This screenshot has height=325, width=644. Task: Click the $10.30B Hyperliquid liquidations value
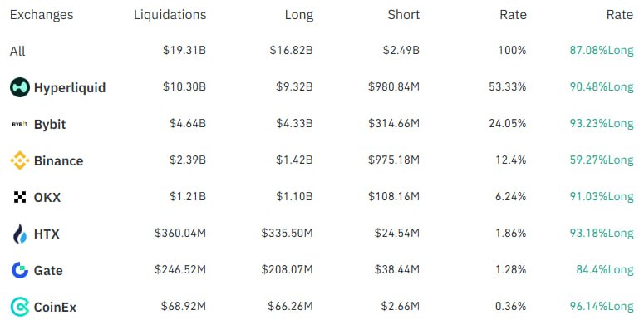click(184, 86)
